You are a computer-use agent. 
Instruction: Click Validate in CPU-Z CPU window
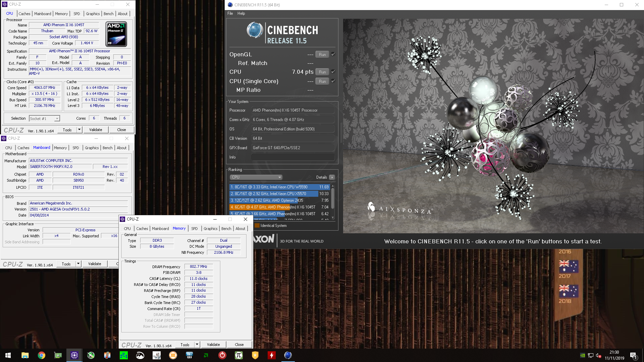(x=96, y=130)
